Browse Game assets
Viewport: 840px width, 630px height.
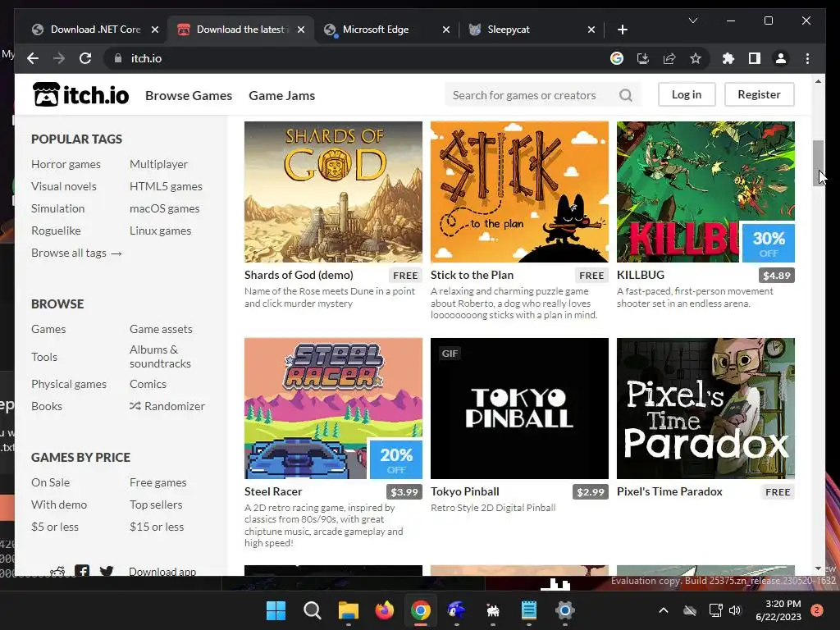point(161,329)
